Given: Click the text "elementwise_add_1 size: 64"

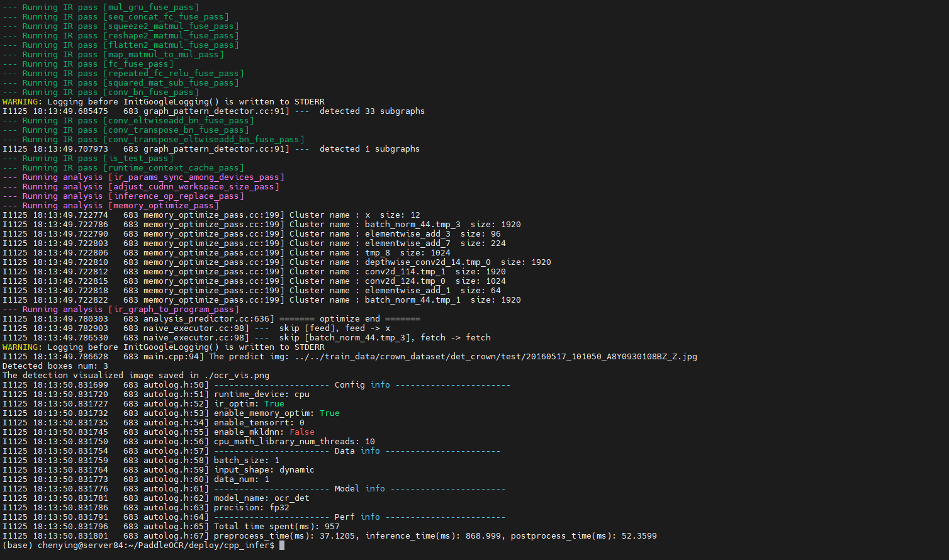Looking at the screenshot, I should 433,291.
